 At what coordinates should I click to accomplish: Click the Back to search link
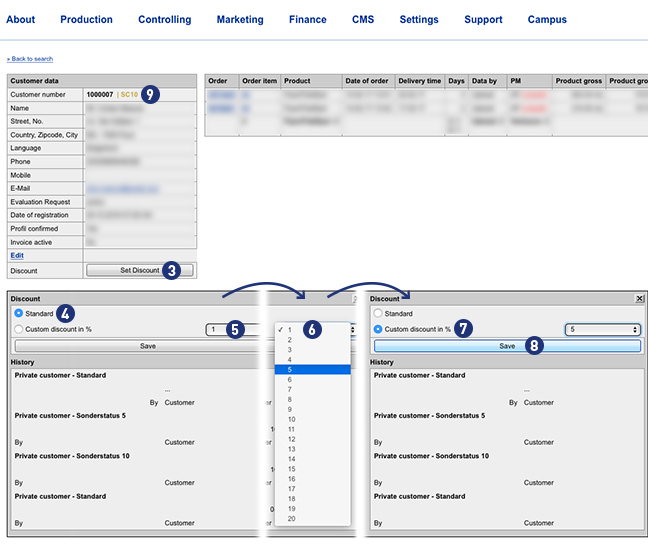30,59
